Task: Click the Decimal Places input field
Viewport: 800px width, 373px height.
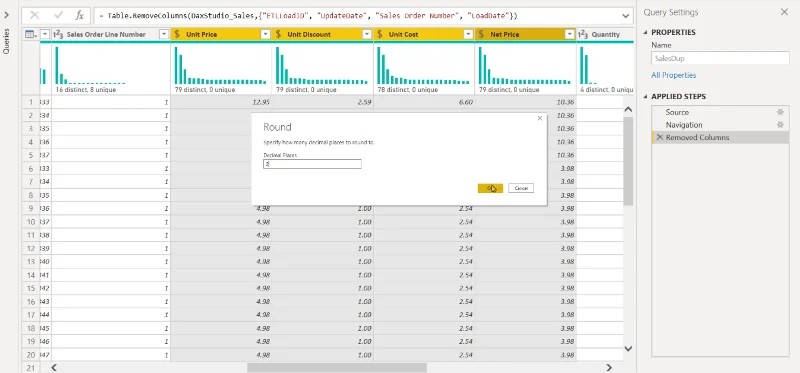Action: tap(312, 164)
